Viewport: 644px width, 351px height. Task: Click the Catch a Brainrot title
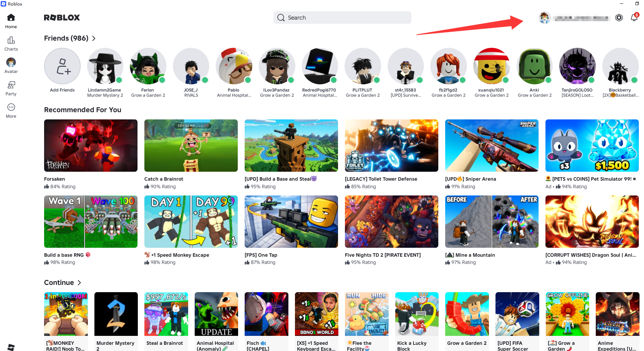click(x=164, y=179)
